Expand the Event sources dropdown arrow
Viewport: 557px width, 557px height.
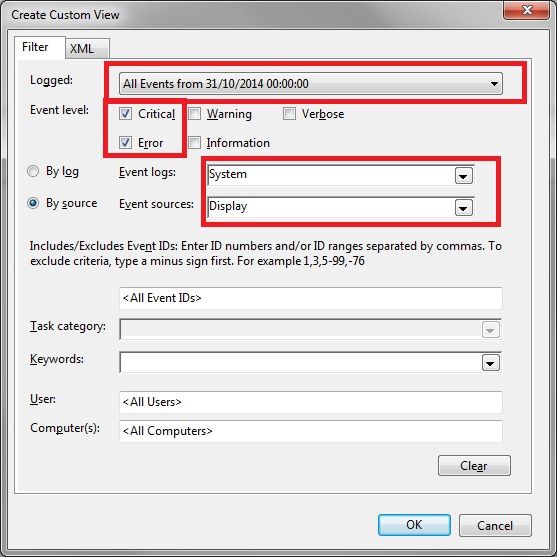point(464,208)
